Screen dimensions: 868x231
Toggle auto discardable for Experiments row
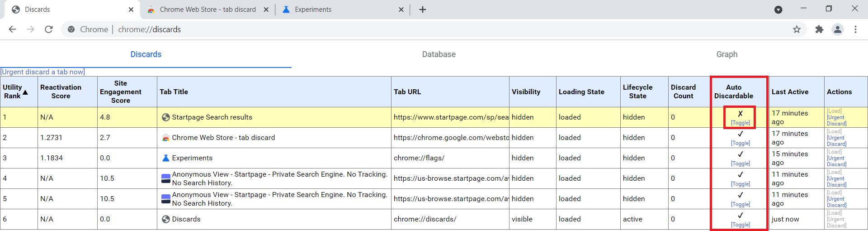pos(741,164)
